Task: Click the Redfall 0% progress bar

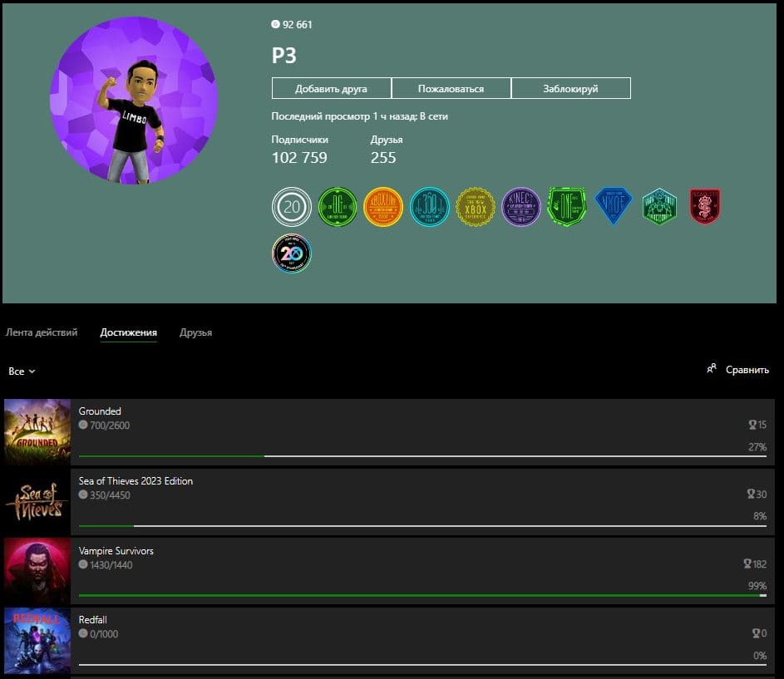Action: click(x=422, y=665)
